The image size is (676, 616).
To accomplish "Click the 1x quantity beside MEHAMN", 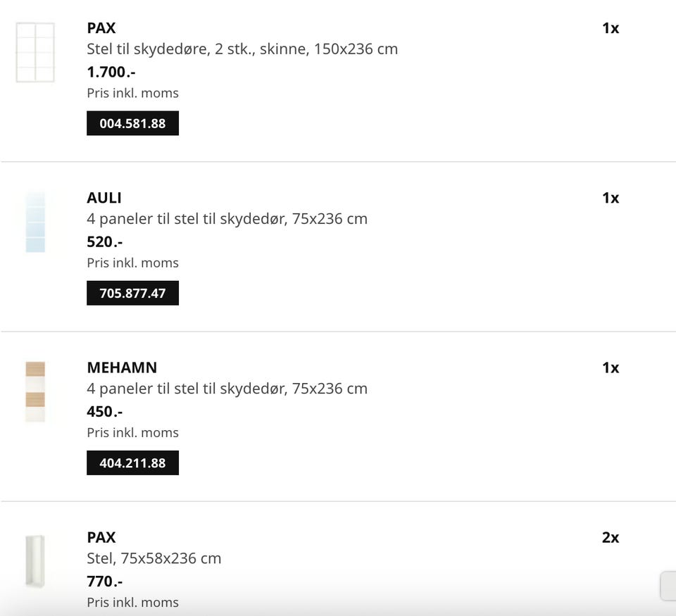I will coord(611,367).
